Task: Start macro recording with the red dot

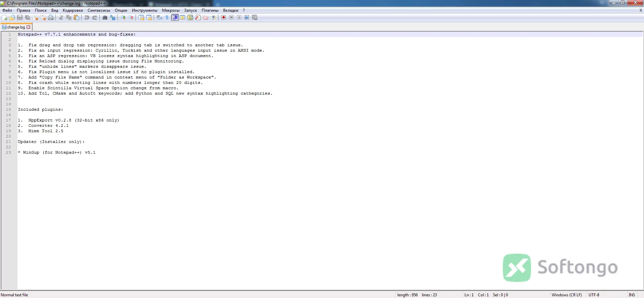Action: coord(224,17)
